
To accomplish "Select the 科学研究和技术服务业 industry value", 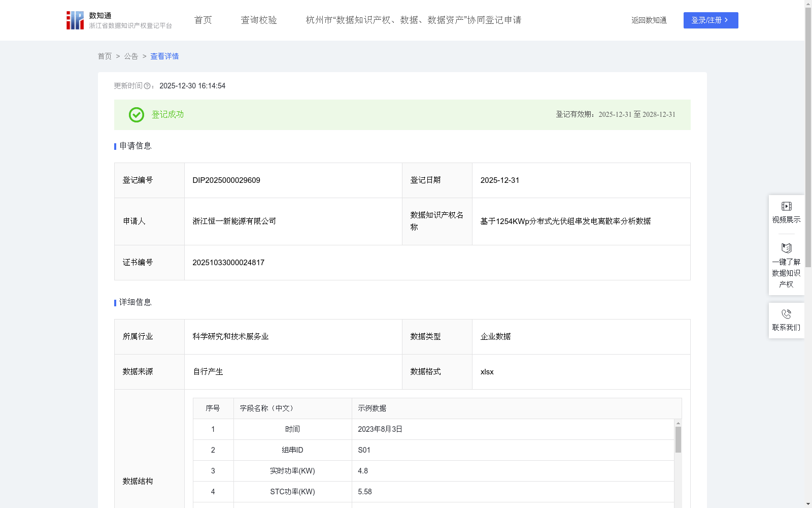I will [x=230, y=337].
